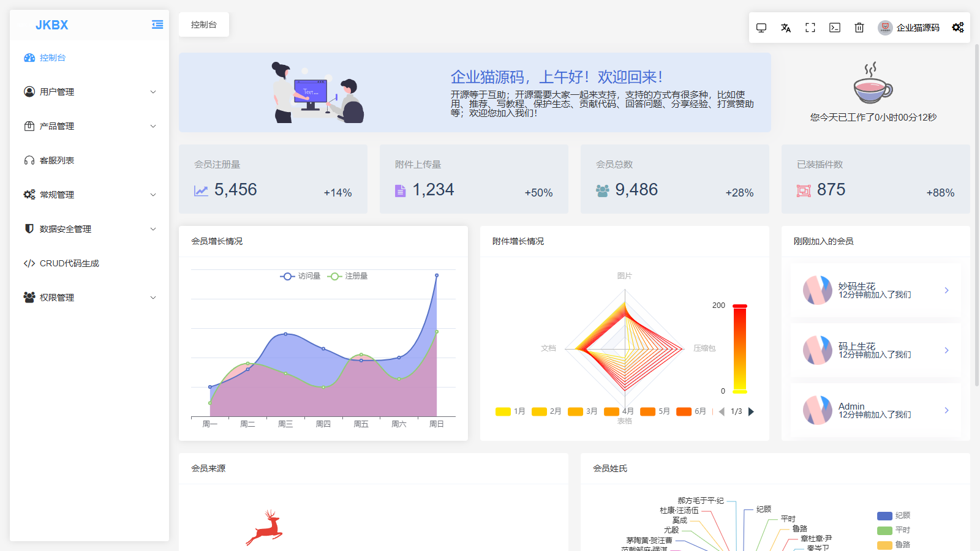Click the 妙码生花 member name
This screenshot has height=551, width=980.
(x=857, y=286)
